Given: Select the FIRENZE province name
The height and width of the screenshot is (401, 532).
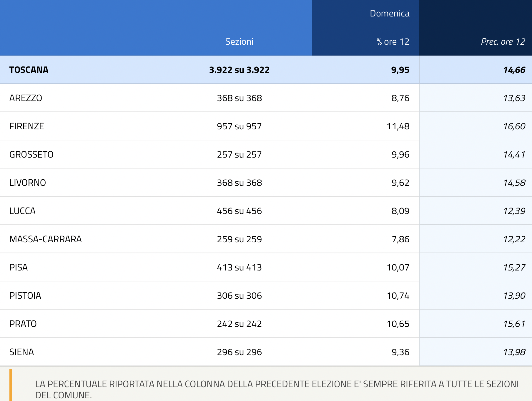Looking at the screenshot, I should click(26, 126).
